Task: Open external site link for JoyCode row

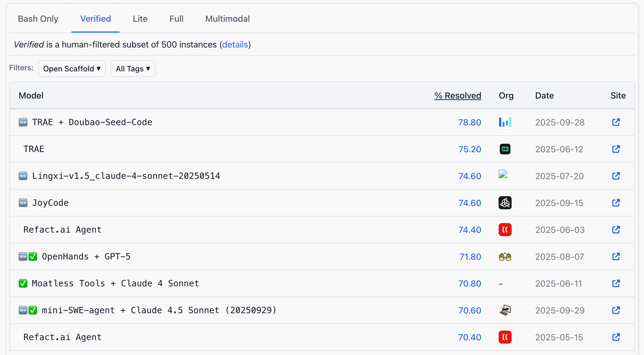Action: tap(616, 203)
